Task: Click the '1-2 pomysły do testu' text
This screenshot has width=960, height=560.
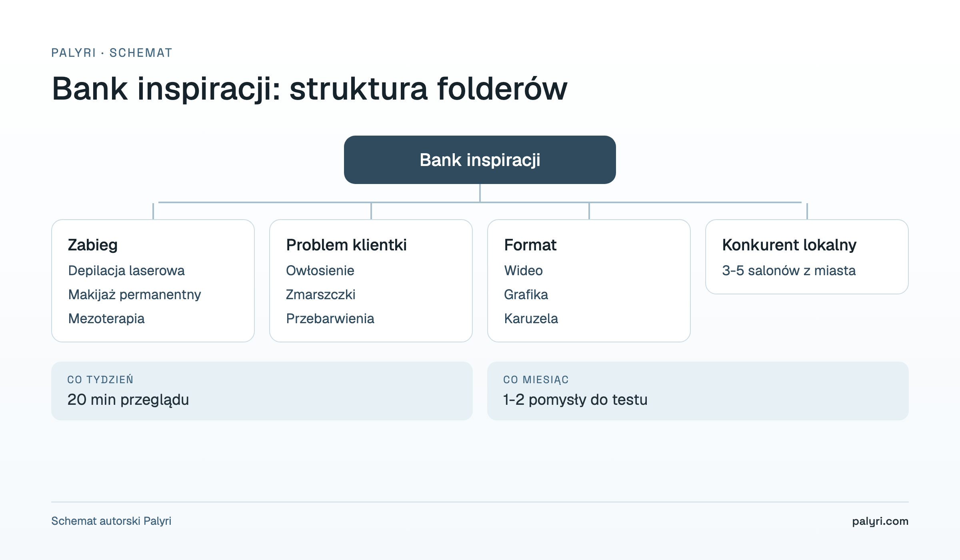Action: click(575, 400)
